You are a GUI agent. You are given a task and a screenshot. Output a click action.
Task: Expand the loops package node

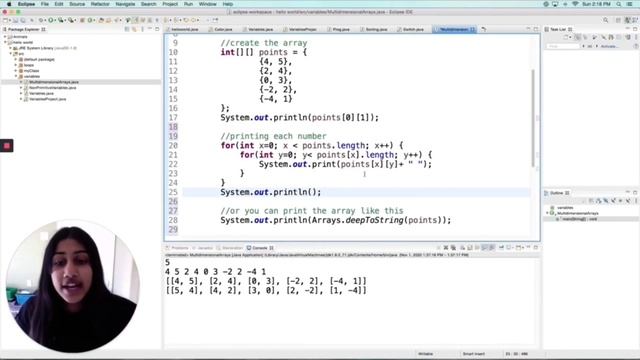[x=16, y=65]
